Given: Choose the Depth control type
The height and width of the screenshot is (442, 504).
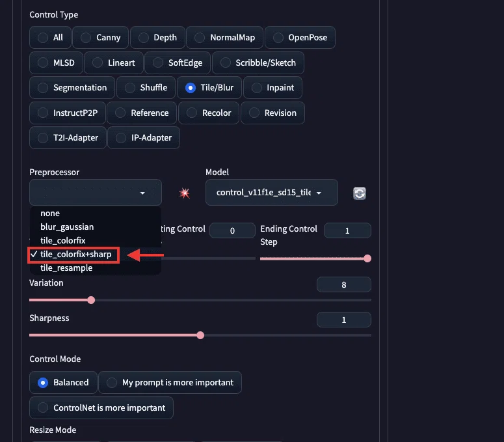Looking at the screenshot, I should coord(157,37).
